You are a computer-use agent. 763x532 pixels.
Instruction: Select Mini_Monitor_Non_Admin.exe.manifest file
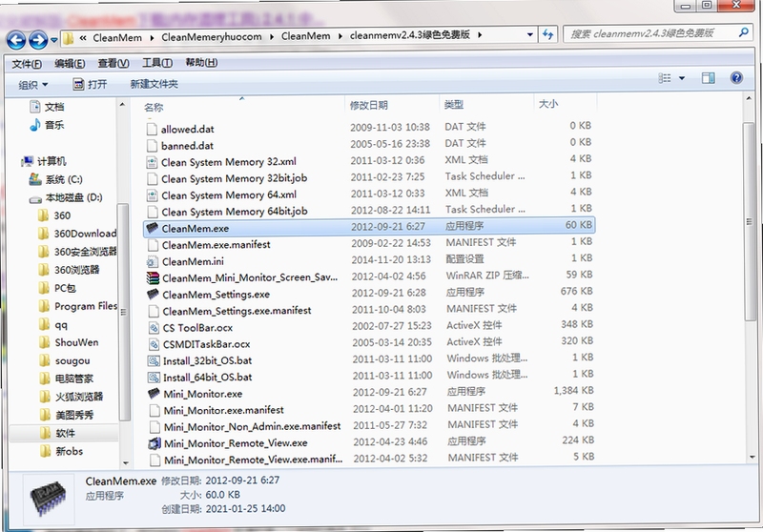pos(252,427)
